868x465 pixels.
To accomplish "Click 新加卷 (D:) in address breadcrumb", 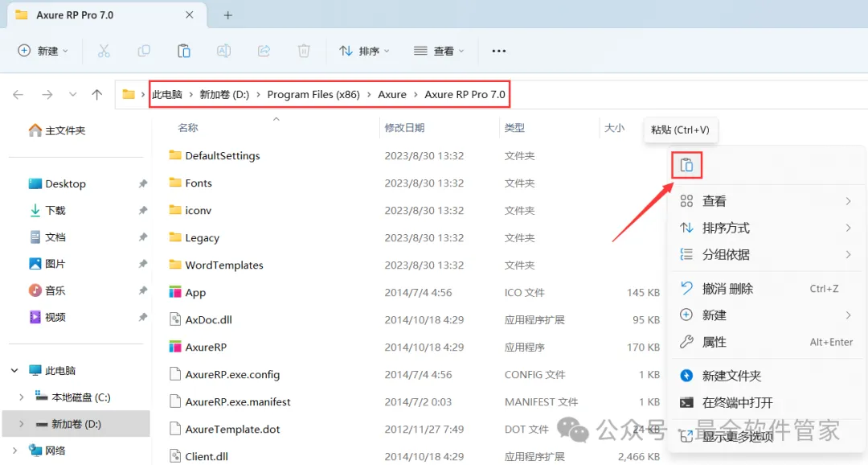I will (224, 95).
